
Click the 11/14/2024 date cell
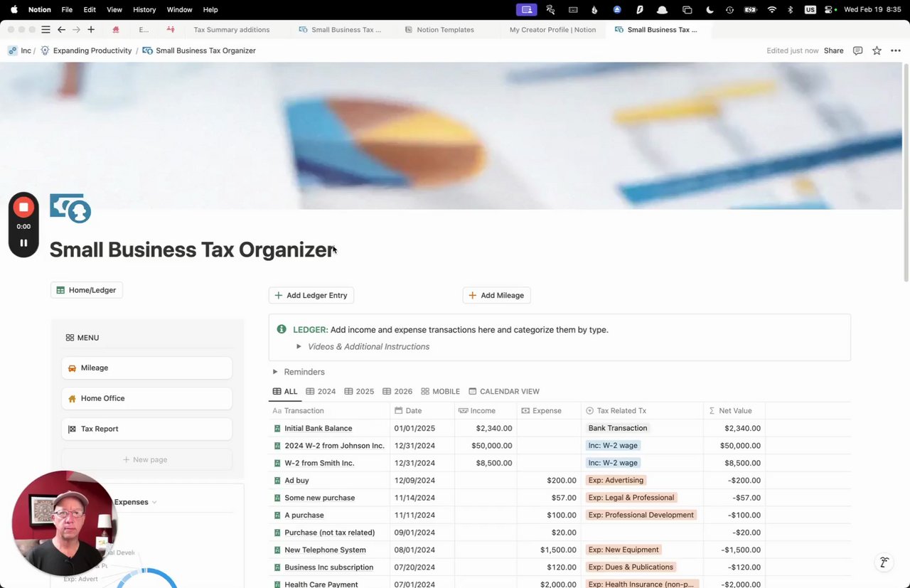pyautogui.click(x=422, y=498)
